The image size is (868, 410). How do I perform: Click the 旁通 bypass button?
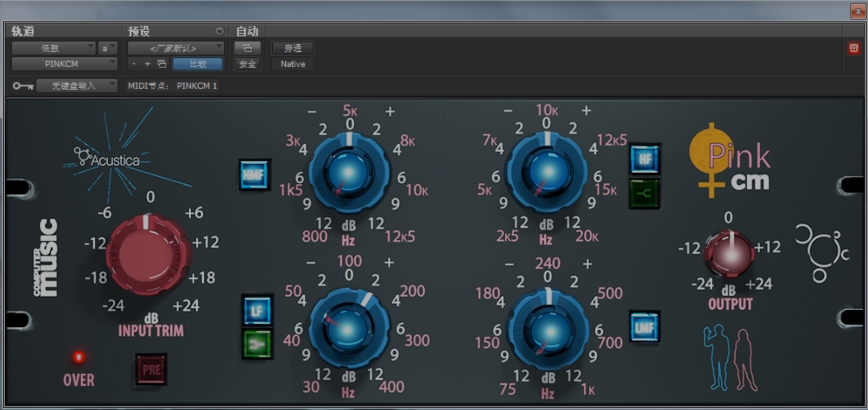click(293, 48)
